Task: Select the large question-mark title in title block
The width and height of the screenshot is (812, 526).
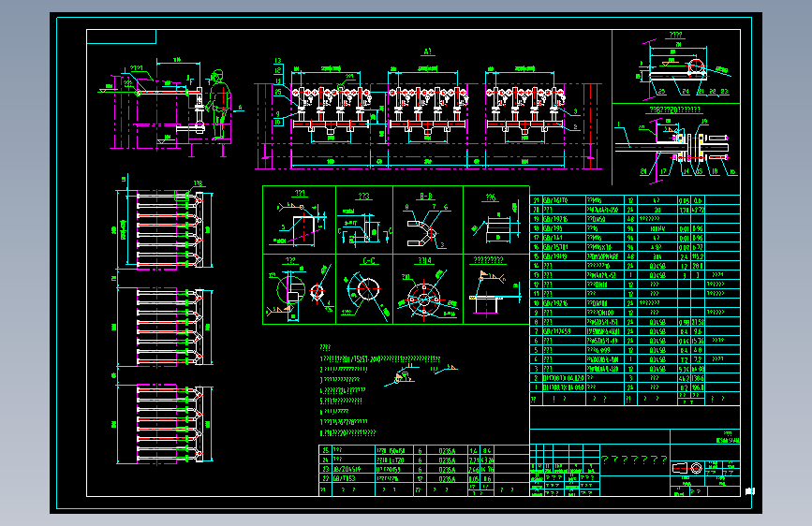Action: coord(634,460)
